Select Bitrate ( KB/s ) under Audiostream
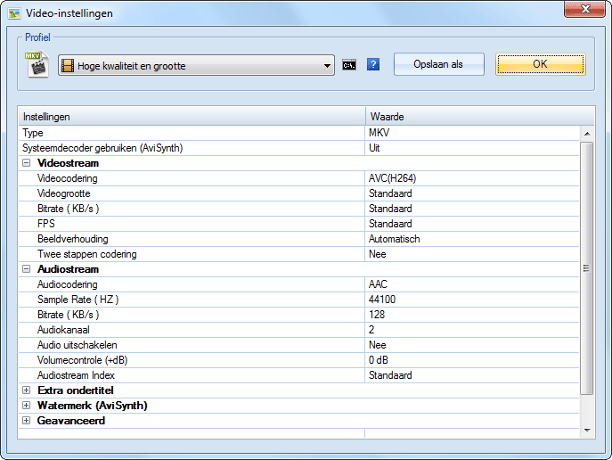Image resolution: width=612 pixels, height=460 pixels. coord(299,315)
